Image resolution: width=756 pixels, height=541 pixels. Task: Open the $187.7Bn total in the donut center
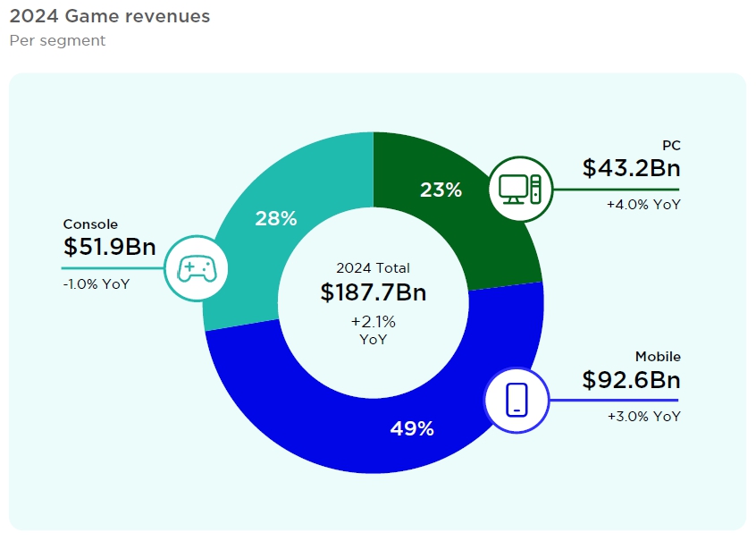pyautogui.click(x=373, y=291)
